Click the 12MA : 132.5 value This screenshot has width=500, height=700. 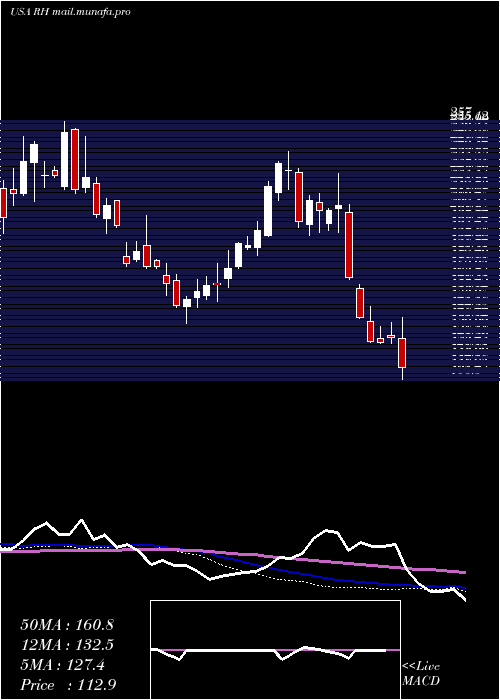(67, 645)
